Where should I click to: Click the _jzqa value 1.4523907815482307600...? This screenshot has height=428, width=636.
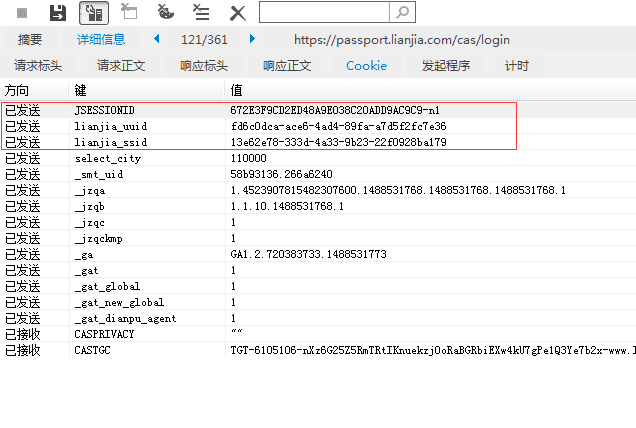[x=398, y=190]
